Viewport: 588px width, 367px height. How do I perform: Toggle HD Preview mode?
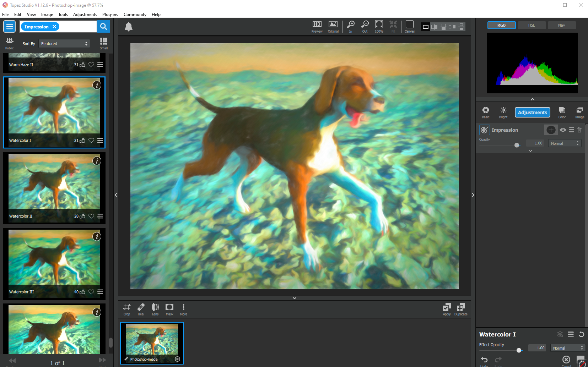317,27
